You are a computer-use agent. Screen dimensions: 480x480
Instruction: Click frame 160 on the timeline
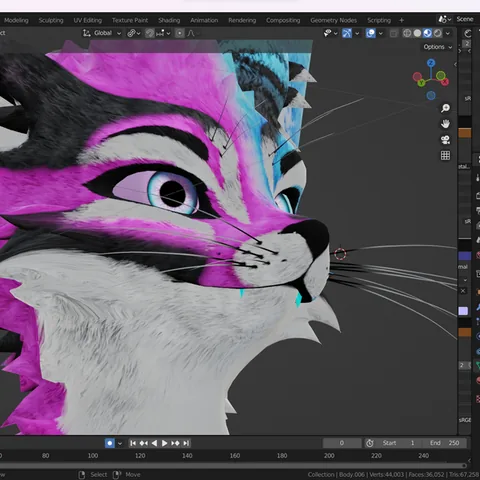(x=235, y=456)
